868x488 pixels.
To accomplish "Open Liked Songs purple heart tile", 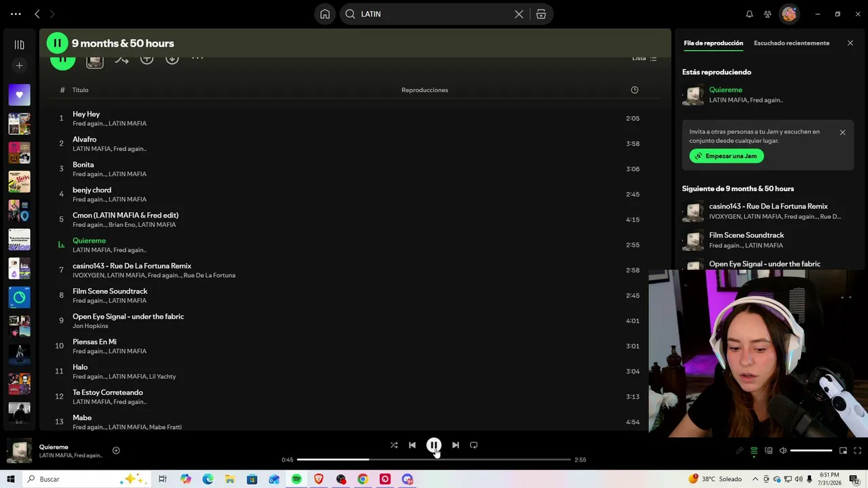I will click(19, 95).
